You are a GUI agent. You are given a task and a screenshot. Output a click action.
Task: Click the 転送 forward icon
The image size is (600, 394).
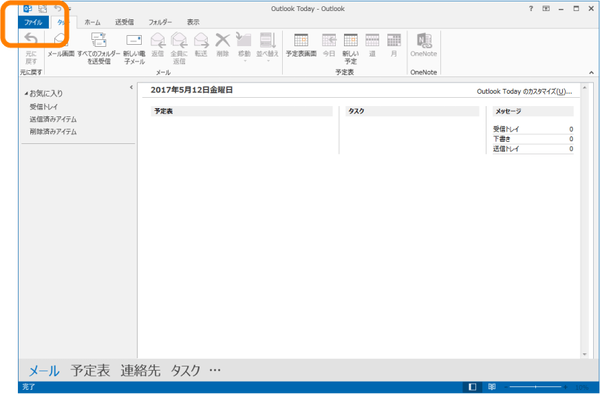pos(201,45)
